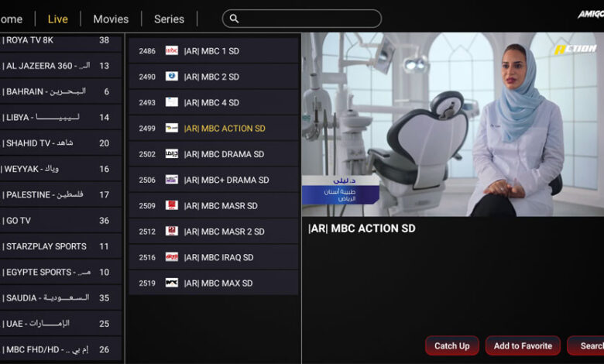This screenshot has width=604, height=364.
Task: Select the MBC FHD/HD category
Action: point(60,349)
